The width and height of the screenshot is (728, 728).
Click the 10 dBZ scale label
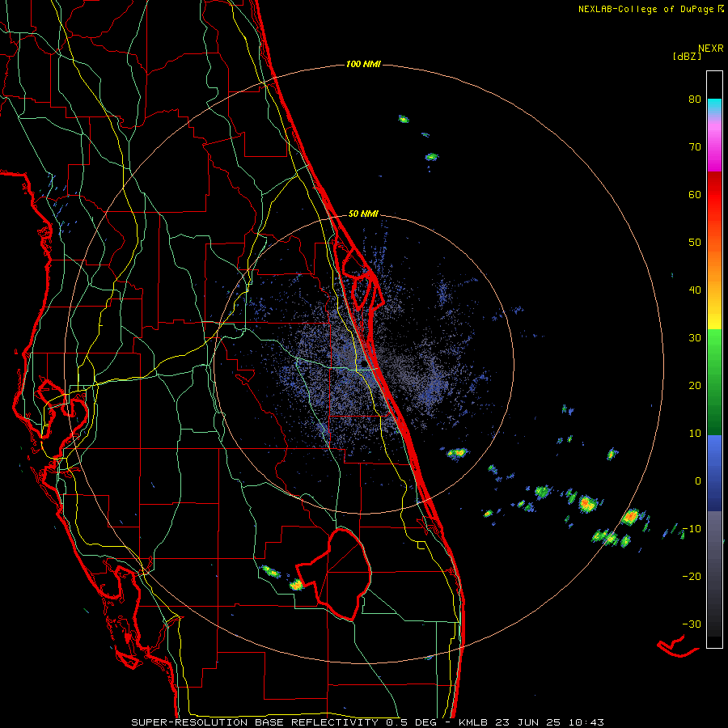tap(695, 434)
